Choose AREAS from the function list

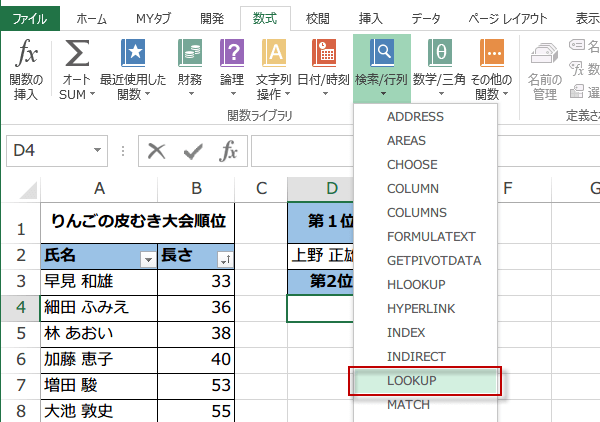(x=426, y=140)
